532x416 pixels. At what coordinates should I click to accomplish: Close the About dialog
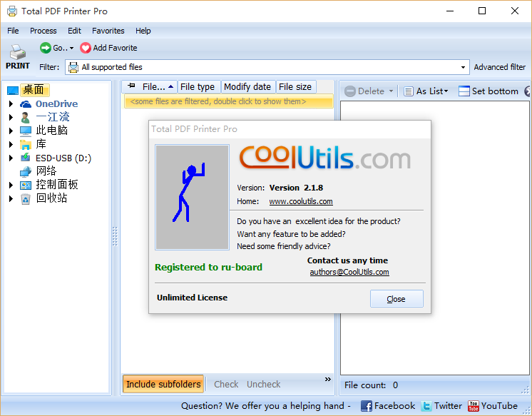tap(397, 299)
